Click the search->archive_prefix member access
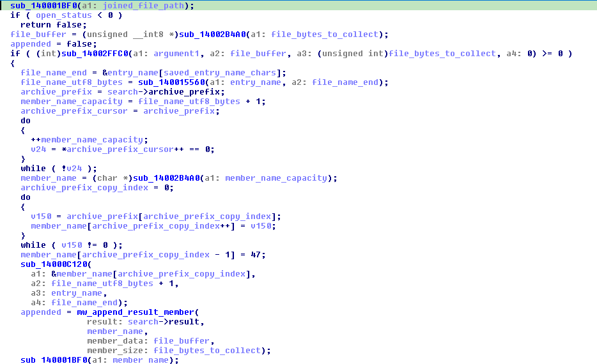 164,92
